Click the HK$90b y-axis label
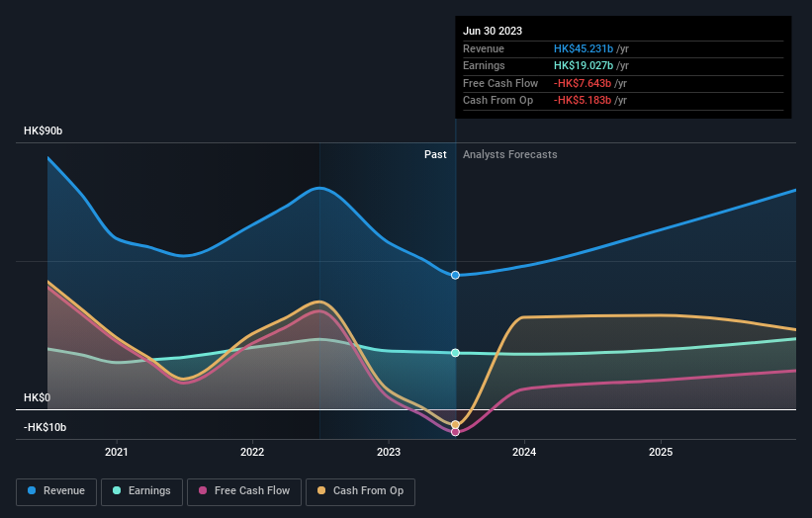This screenshot has height=518, width=812. point(43,130)
